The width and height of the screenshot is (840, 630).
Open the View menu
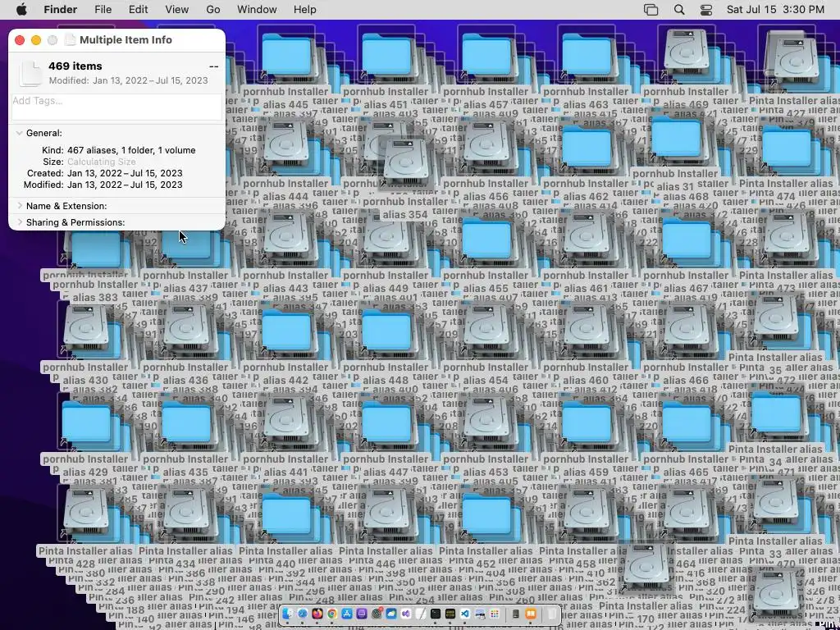coord(177,10)
